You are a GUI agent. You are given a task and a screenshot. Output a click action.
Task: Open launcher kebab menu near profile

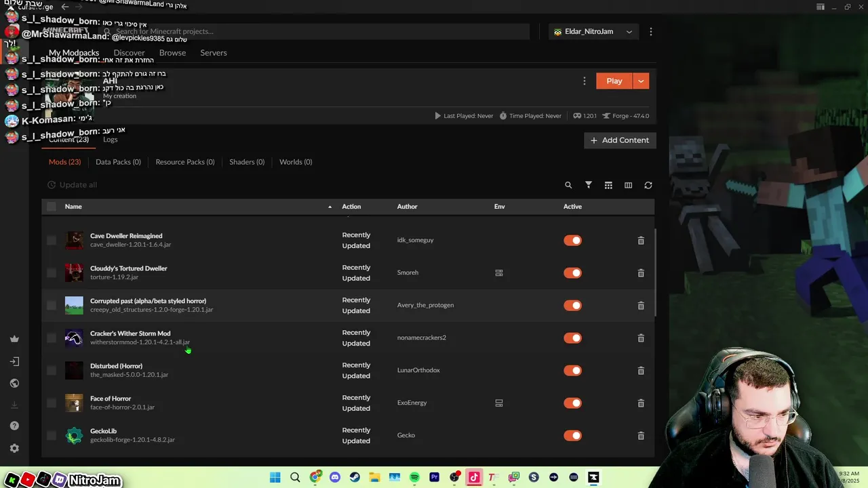pos(651,32)
